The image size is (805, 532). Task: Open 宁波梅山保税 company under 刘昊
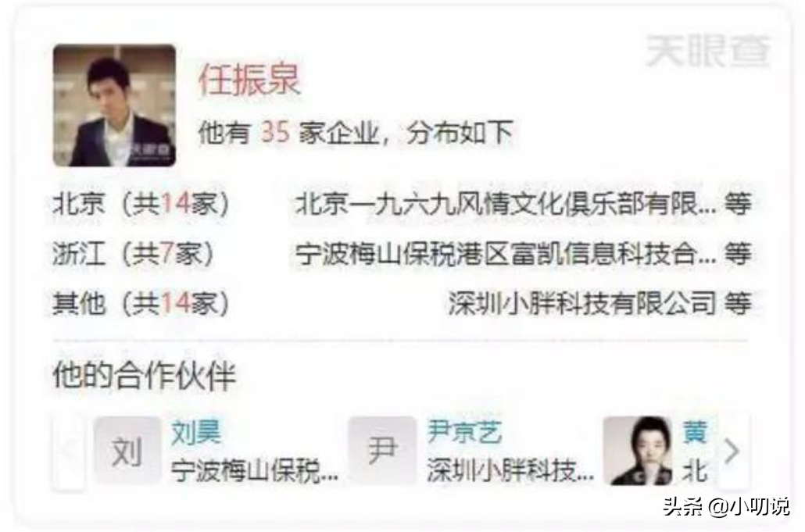(255, 471)
